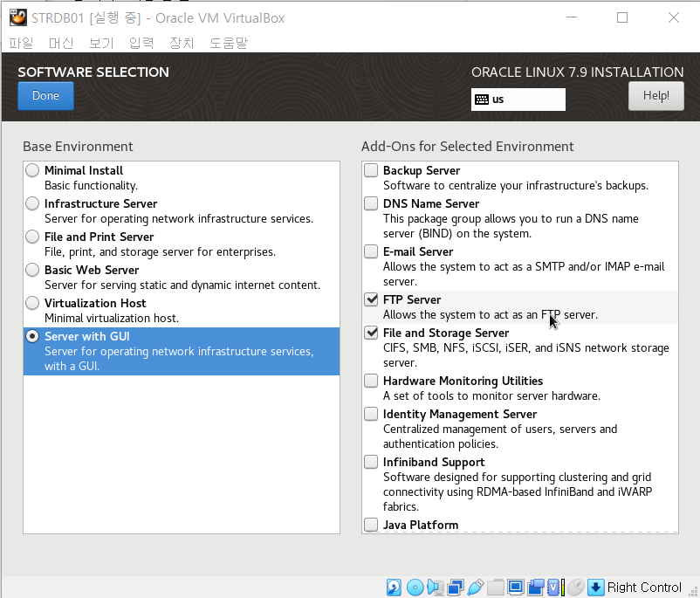Click 'Minimal virtualization host.' description text
The image size is (700, 598).
(112, 318)
